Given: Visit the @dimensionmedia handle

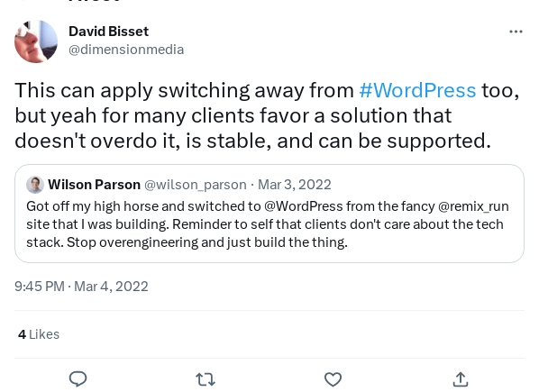Looking at the screenshot, I should pyautogui.click(x=126, y=50).
